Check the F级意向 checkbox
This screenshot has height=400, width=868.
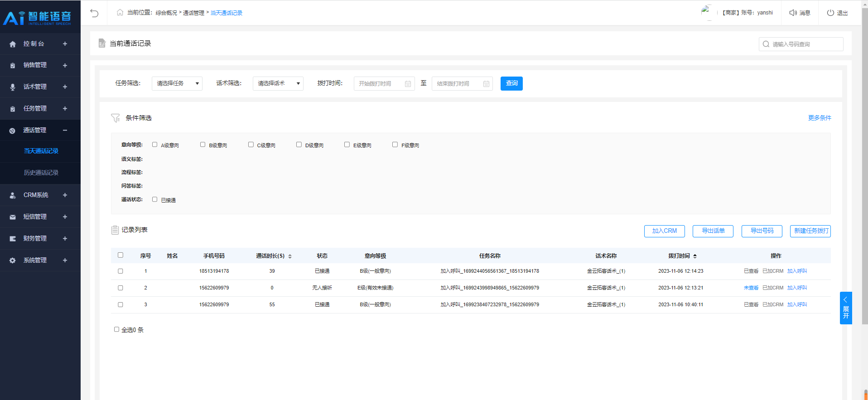(x=395, y=145)
